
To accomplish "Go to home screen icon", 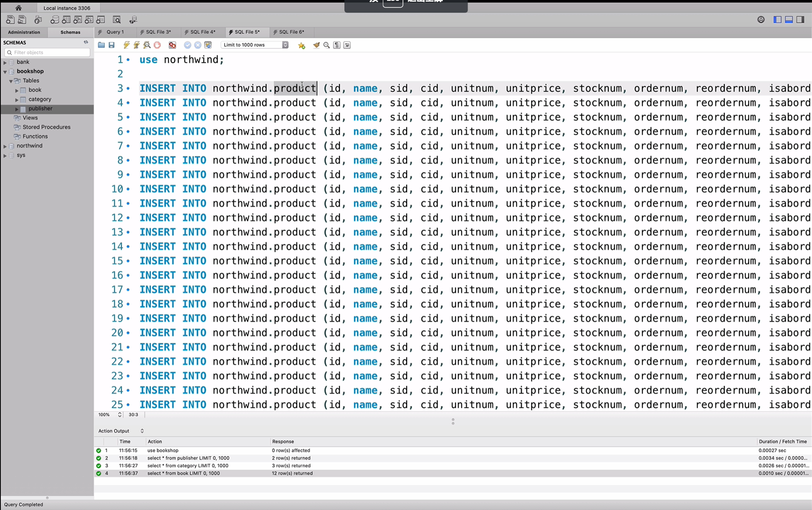I will pyautogui.click(x=18, y=8).
